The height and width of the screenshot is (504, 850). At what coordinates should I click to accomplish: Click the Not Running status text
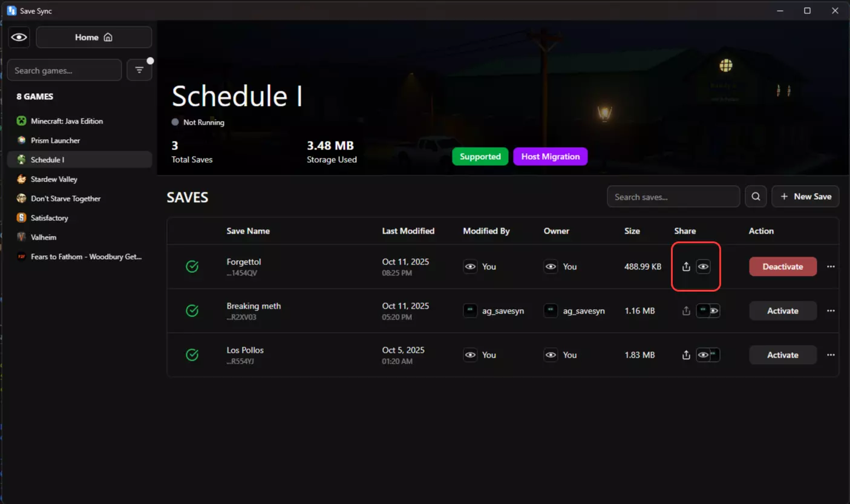204,122
